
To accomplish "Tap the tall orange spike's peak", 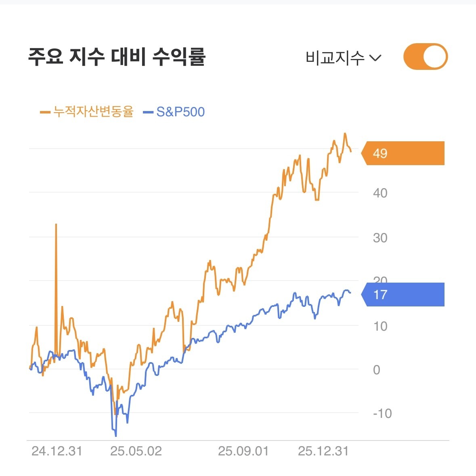I will tap(56, 224).
